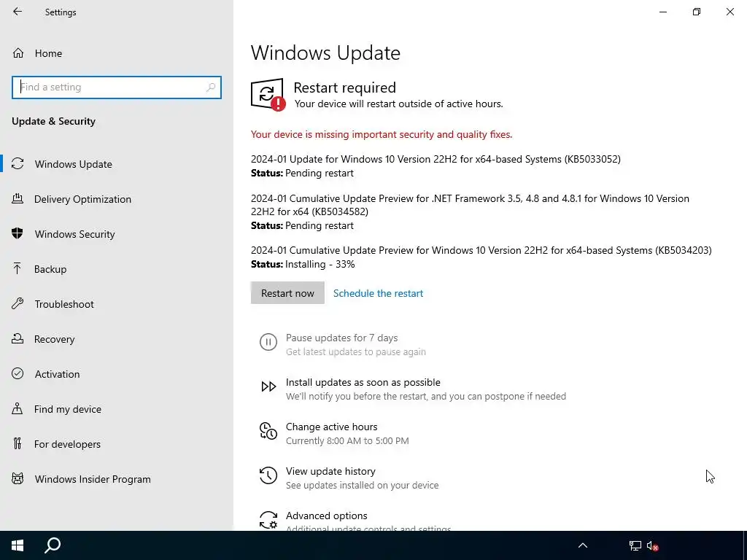
Task: Click the KB5034582 .NET update title
Action: [470, 205]
